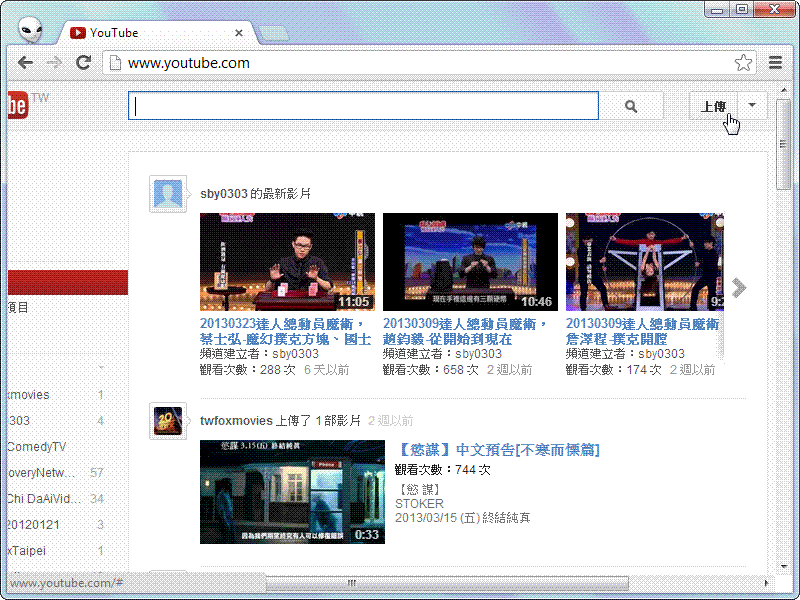Click vertical scrollbar up arrow

[x=784, y=90]
